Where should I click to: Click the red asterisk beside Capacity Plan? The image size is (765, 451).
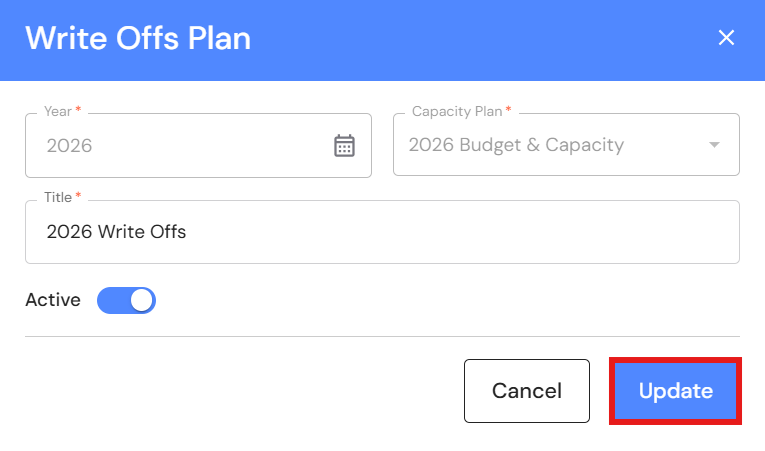(x=508, y=110)
